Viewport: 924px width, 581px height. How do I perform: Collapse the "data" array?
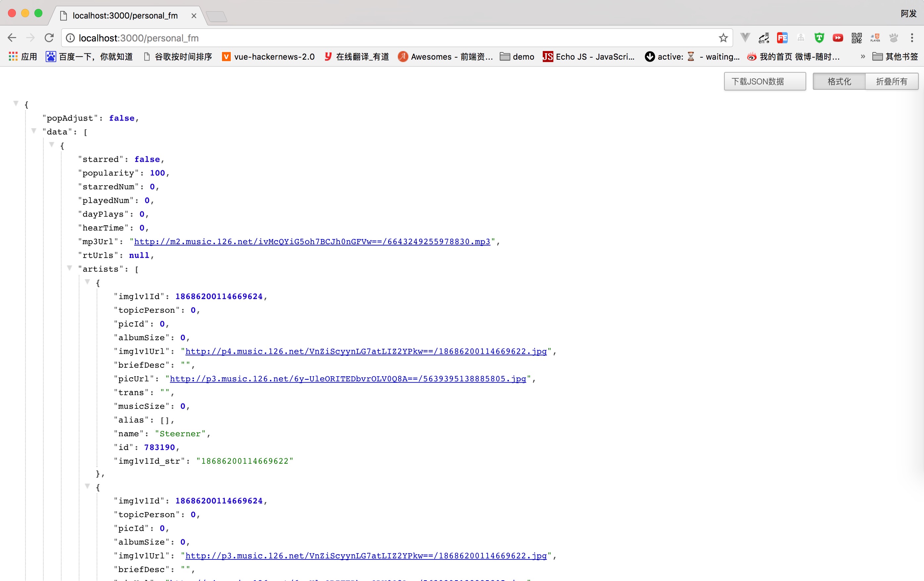(x=34, y=131)
